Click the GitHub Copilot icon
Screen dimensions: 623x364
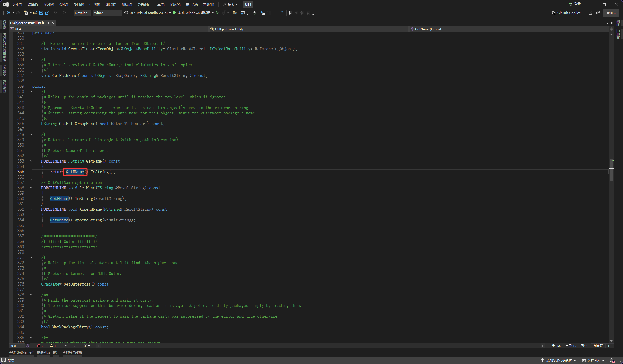click(554, 13)
